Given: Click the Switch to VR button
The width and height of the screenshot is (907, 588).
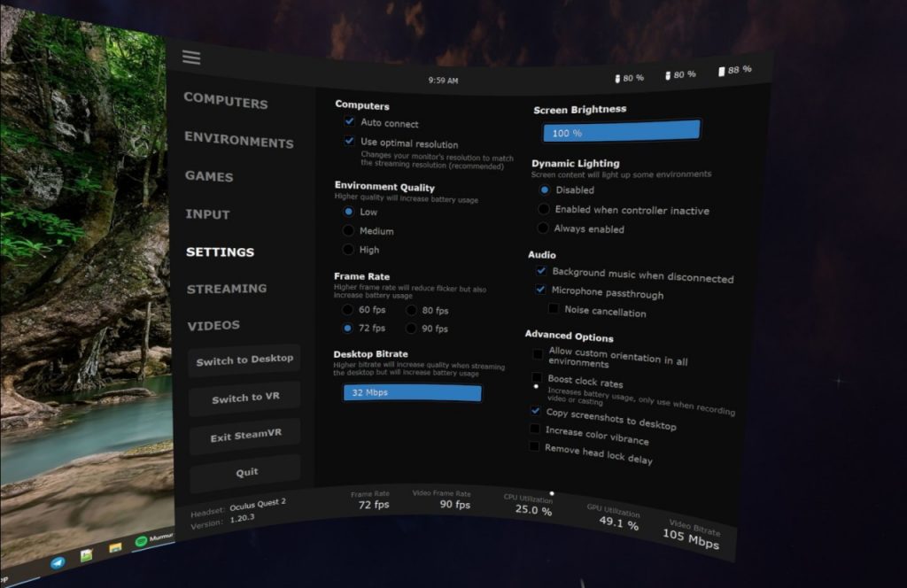Looking at the screenshot, I should pyautogui.click(x=245, y=398).
